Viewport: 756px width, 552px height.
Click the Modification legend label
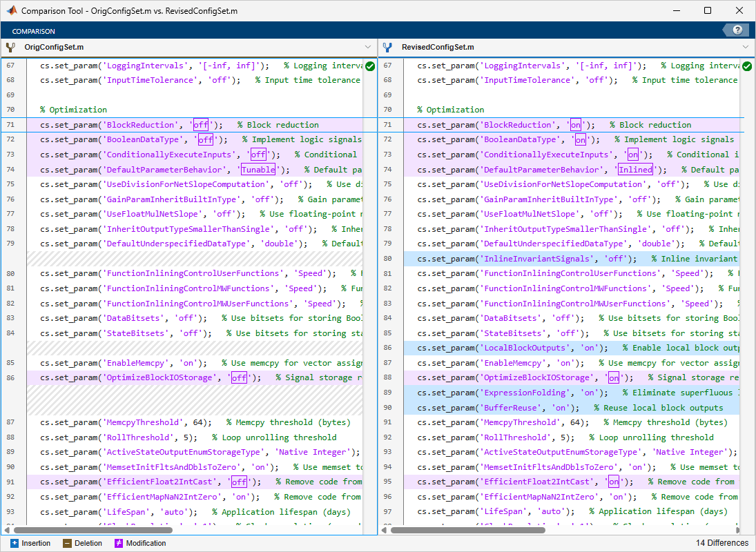click(x=146, y=543)
